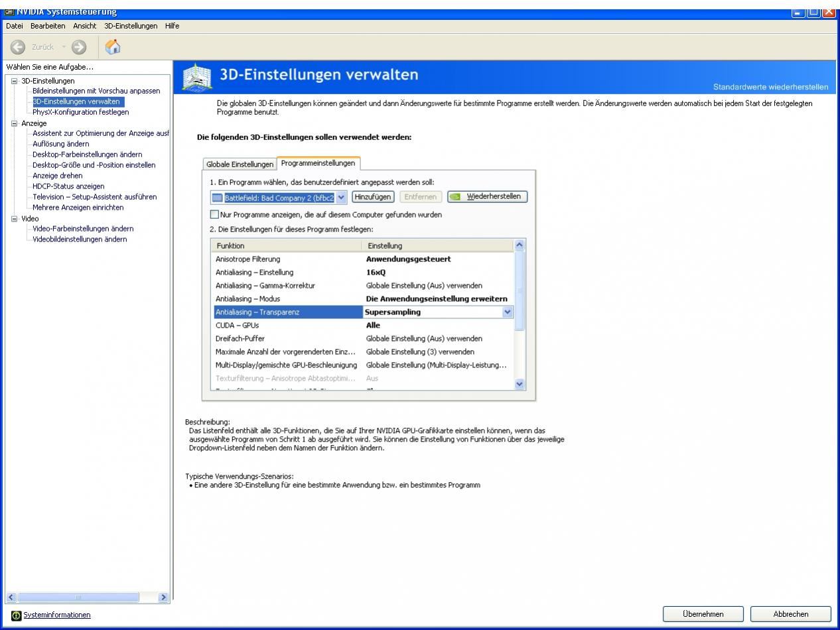Select the 'Anisotrope Filterung' row
Viewport: 840px width, 630px height.
[364, 259]
